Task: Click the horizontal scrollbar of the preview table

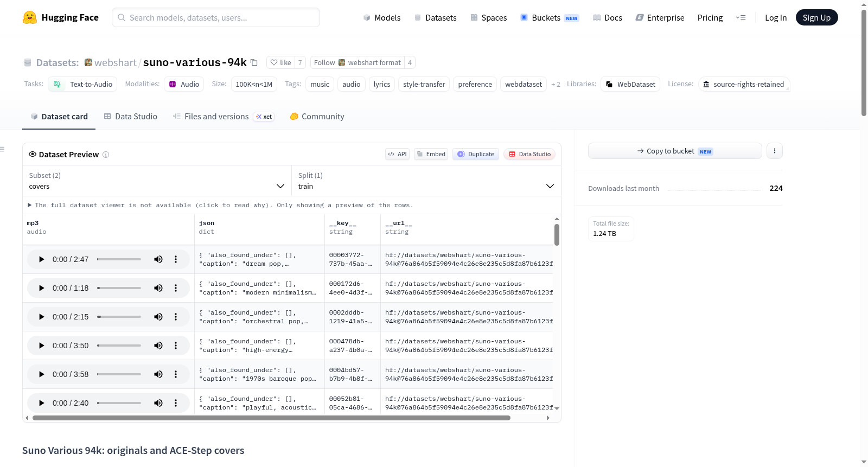Action: (x=271, y=418)
